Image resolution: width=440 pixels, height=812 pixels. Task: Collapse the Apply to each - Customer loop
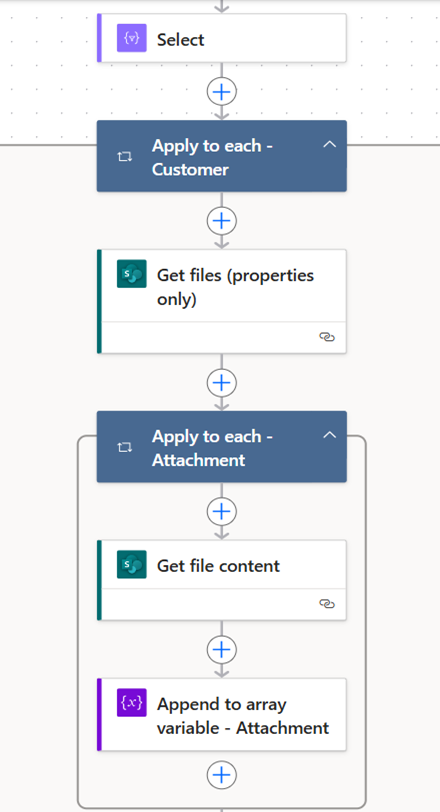(x=330, y=144)
